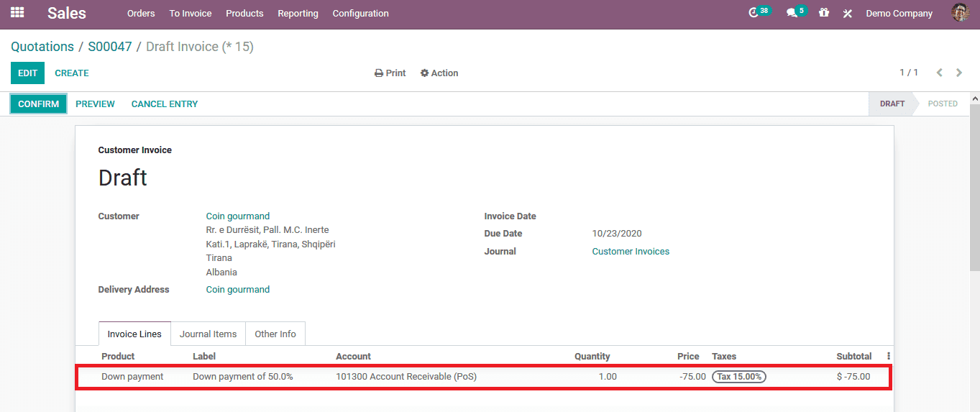Open the To Invoice menu

[x=191, y=13]
